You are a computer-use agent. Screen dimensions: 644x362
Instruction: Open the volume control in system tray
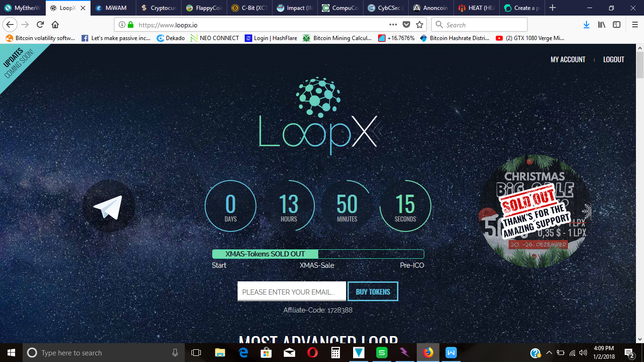click(x=583, y=353)
